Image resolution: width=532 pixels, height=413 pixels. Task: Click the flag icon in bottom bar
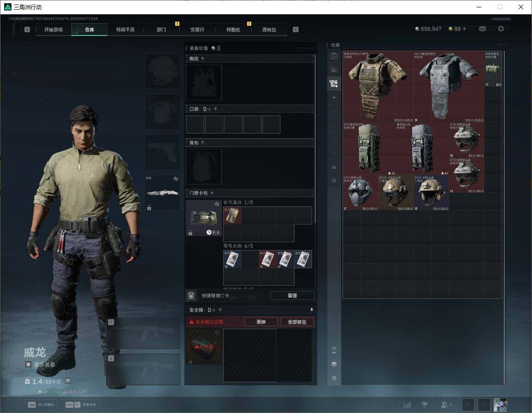(425, 405)
